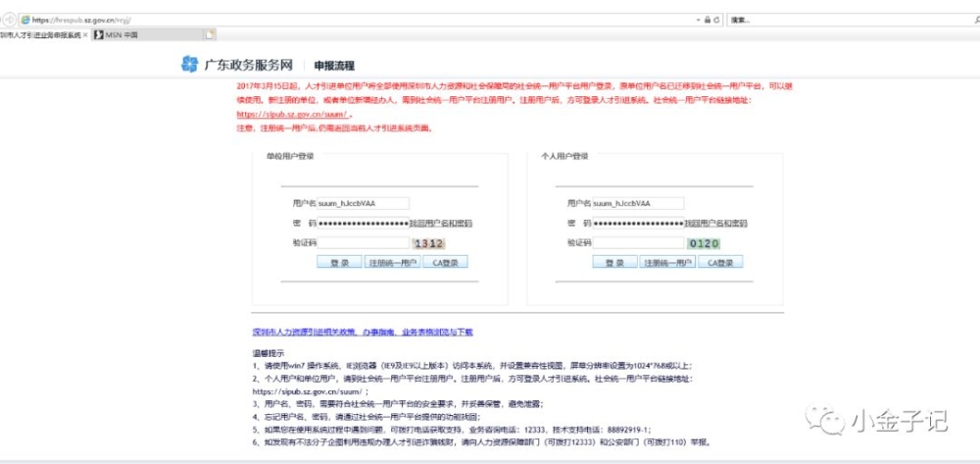The width and height of the screenshot is (980, 464).
Task: Open 深圳市人力资源引进相关政策 download link
Action: tap(363, 332)
